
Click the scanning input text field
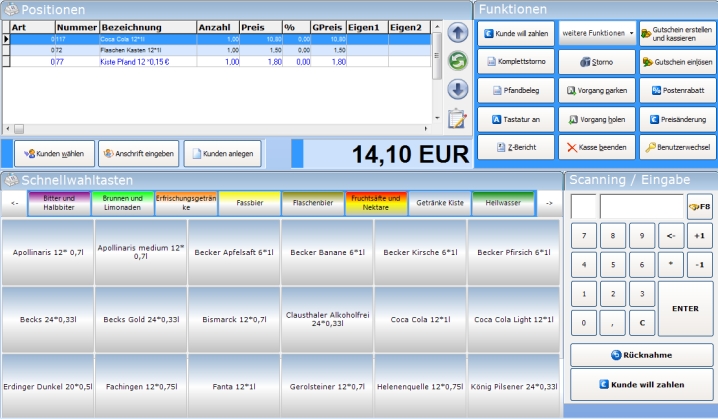click(641, 207)
